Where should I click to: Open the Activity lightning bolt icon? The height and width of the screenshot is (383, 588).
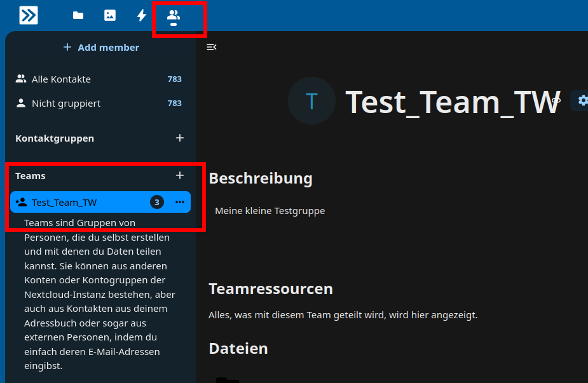pyautogui.click(x=142, y=15)
